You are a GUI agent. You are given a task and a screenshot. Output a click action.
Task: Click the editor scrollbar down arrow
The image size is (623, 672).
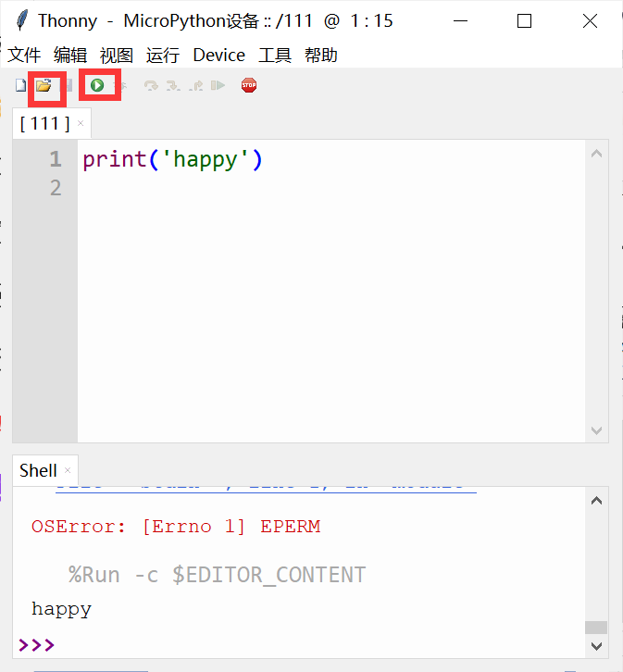coord(596,430)
